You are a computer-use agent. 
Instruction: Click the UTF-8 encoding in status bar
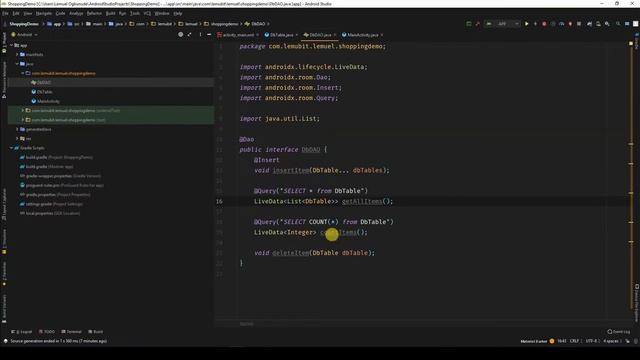[591, 341]
